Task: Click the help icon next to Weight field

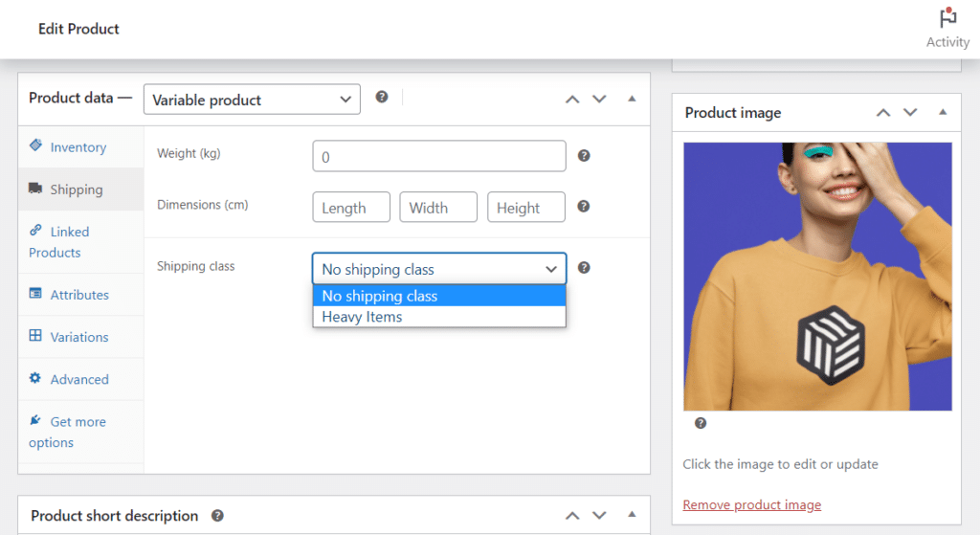Action: pyautogui.click(x=584, y=156)
